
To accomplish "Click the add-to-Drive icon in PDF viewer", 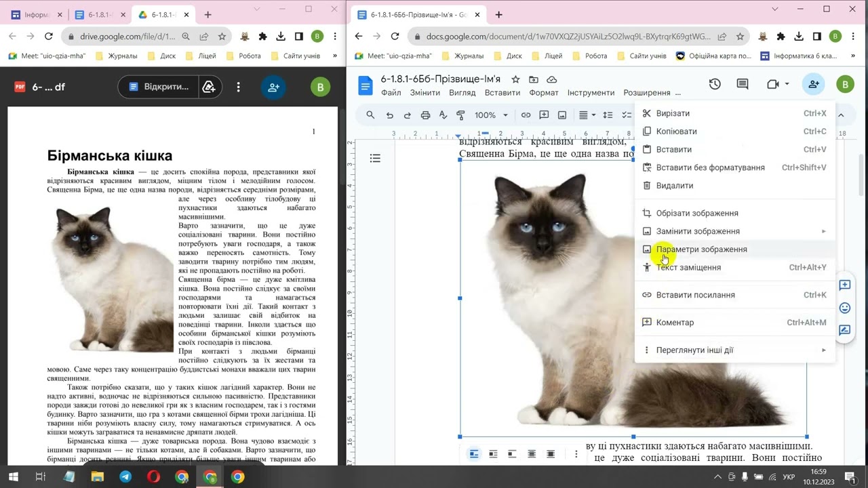I will pyautogui.click(x=209, y=87).
